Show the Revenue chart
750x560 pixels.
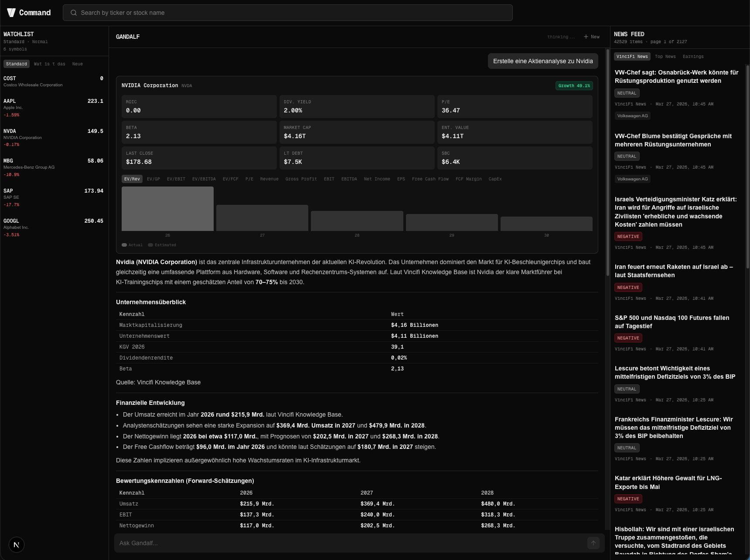[269, 179]
